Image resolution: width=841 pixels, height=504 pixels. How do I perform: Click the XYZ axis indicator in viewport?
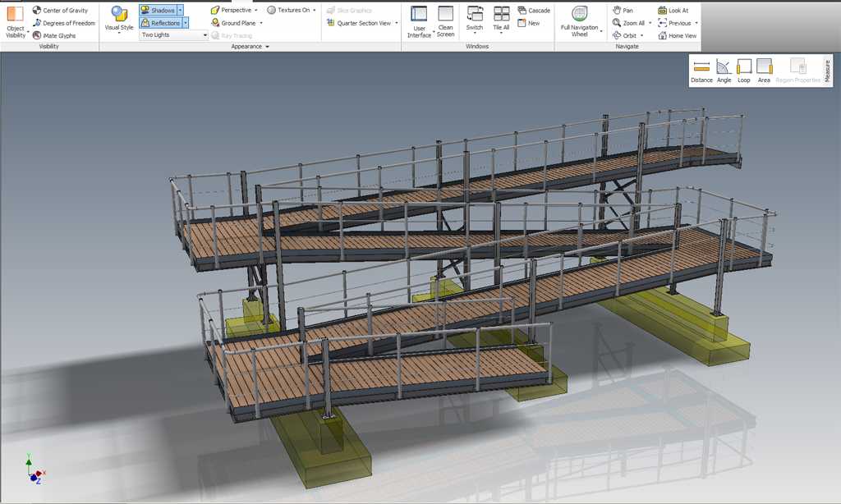[x=34, y=470]
